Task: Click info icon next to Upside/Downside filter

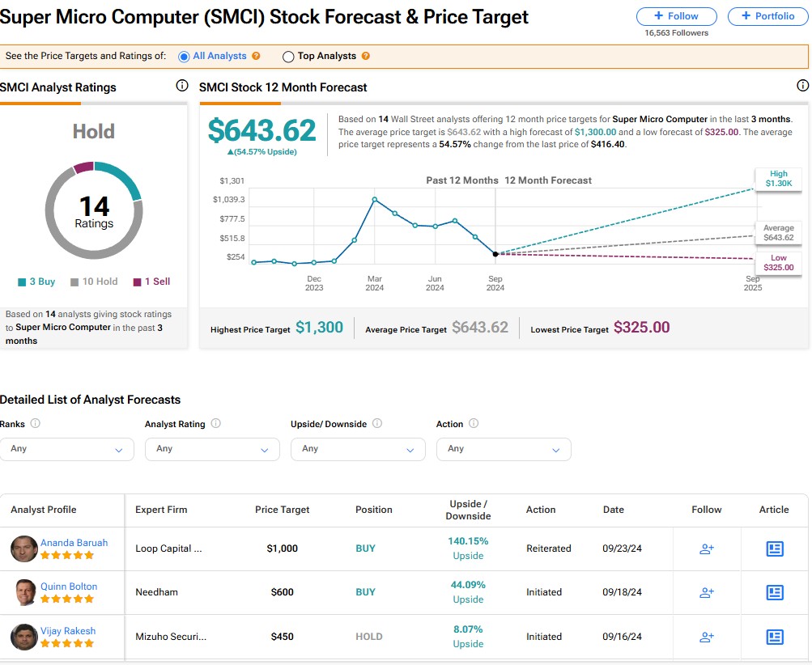Action: point(377,423)
